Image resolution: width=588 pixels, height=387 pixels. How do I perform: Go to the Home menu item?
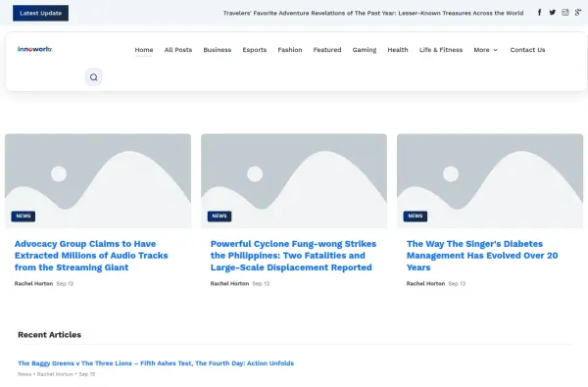coord(144,50)
